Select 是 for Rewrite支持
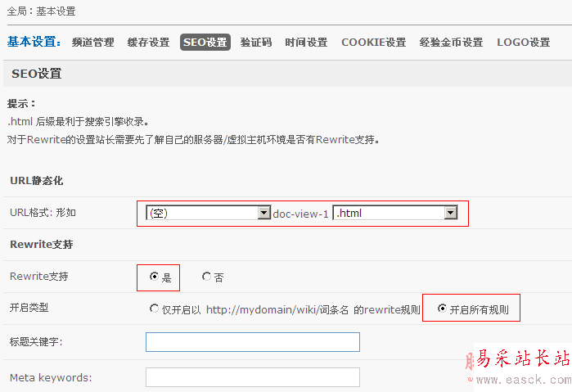Viewport: 572px width, 392px height. pos(154,277)
